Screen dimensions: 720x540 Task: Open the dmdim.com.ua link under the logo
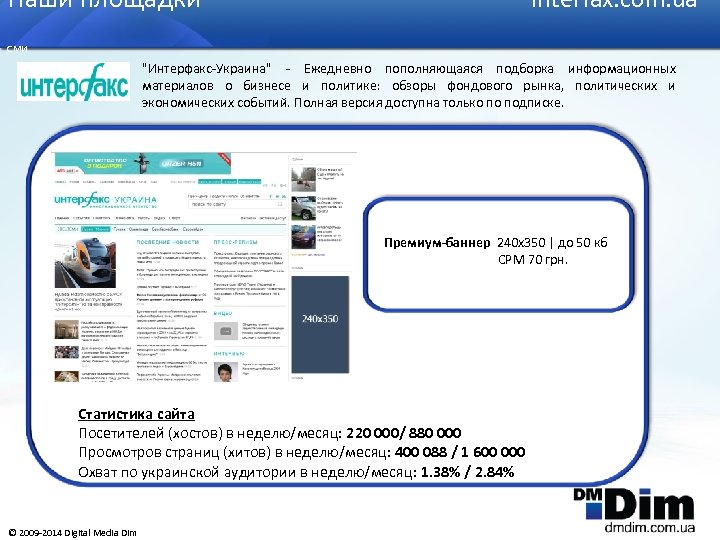pyautogui.click(x=649, y=528)
